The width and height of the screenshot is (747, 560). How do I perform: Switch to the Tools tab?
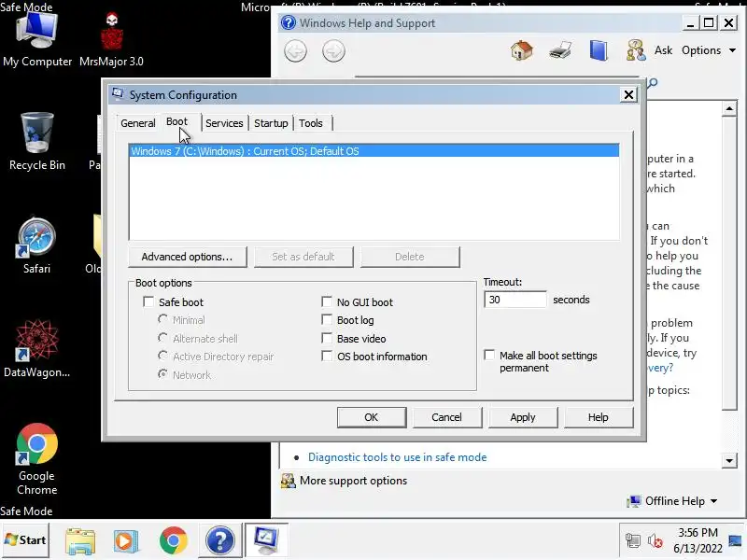[x=311, y=123]
